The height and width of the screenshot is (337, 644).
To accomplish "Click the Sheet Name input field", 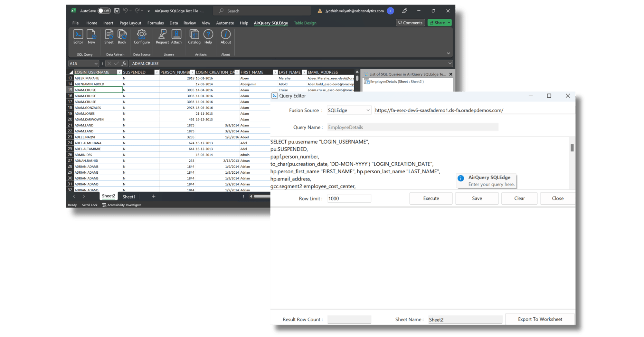I will [x=465, y=319].
